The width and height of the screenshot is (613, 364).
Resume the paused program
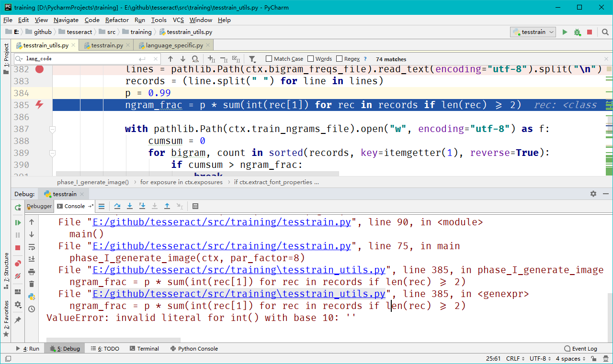tap(18, 222)
